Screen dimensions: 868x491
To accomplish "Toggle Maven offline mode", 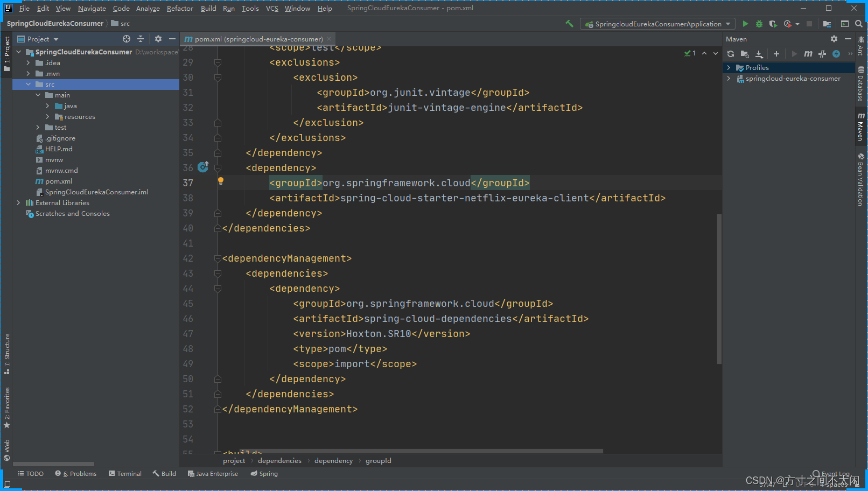I will coord(822,54).
